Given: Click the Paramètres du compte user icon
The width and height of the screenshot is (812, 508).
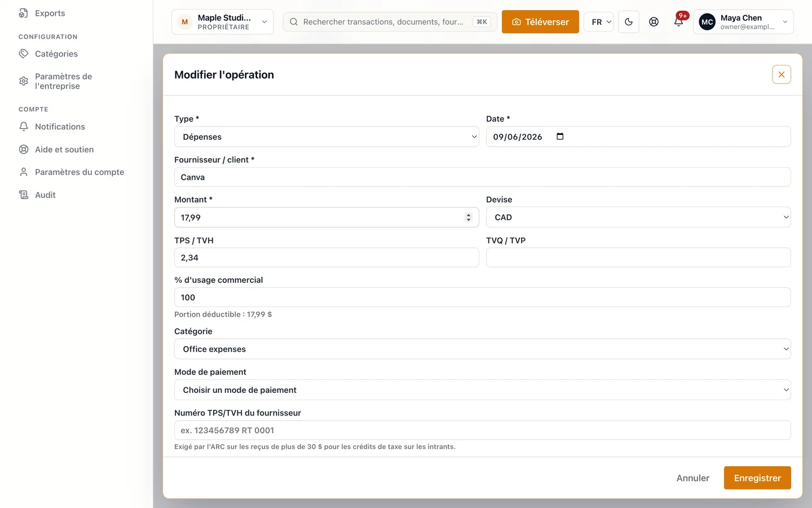Looking at the screenshot, I should click(24, 172).
